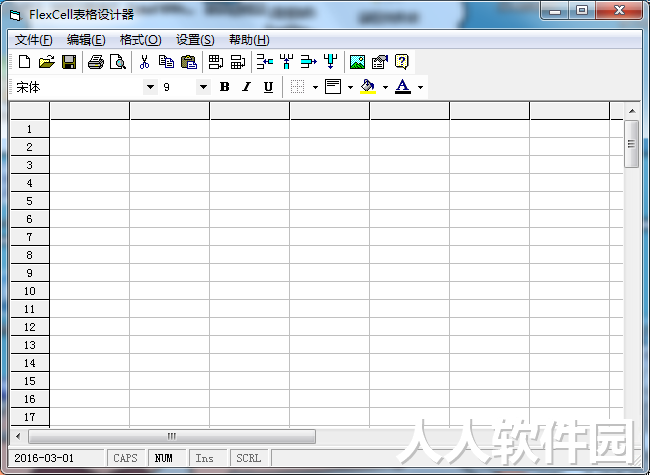Click the unmerge cells toolbar icon
650x475 pixels.
click(x=238, y=62)
